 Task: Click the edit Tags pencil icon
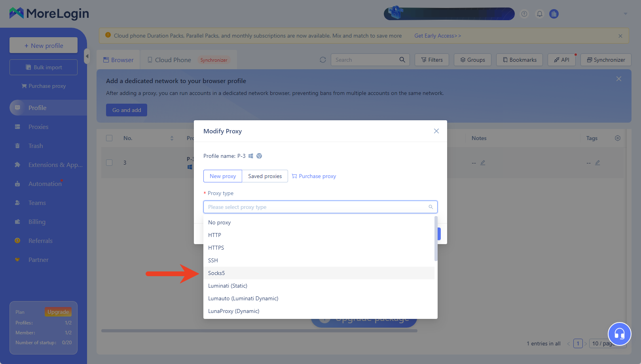pos(597,163)
